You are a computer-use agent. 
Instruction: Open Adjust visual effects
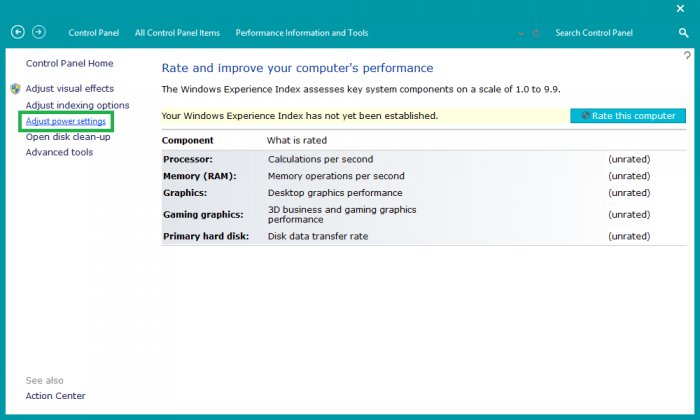click(70, 88)
